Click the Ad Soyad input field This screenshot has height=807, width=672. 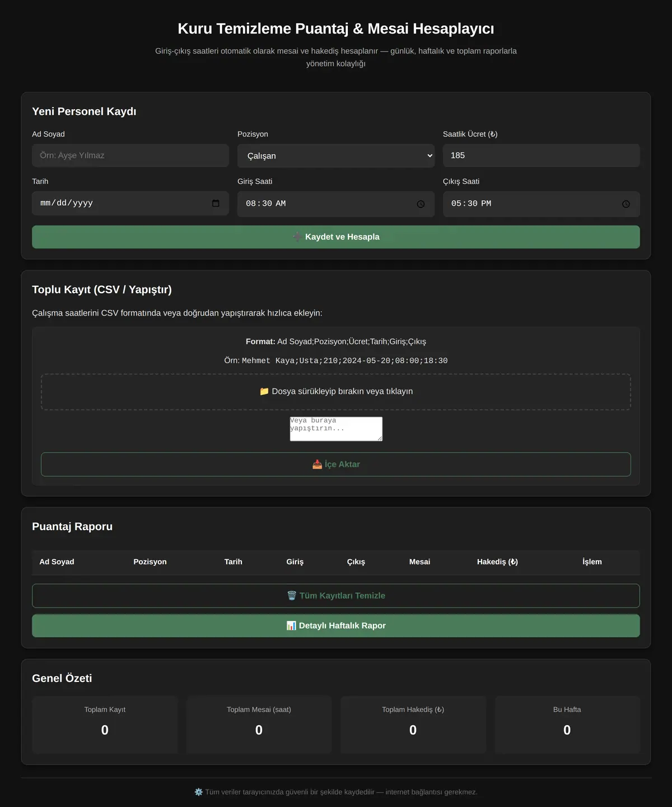(x=130, y=155)
